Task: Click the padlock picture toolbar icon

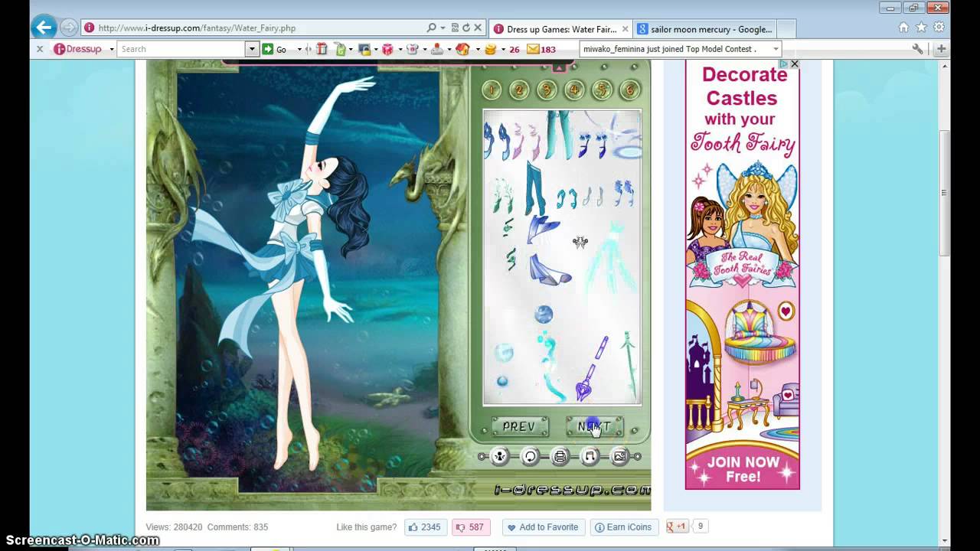Action: pyautogui.click(x=364, y=49)
